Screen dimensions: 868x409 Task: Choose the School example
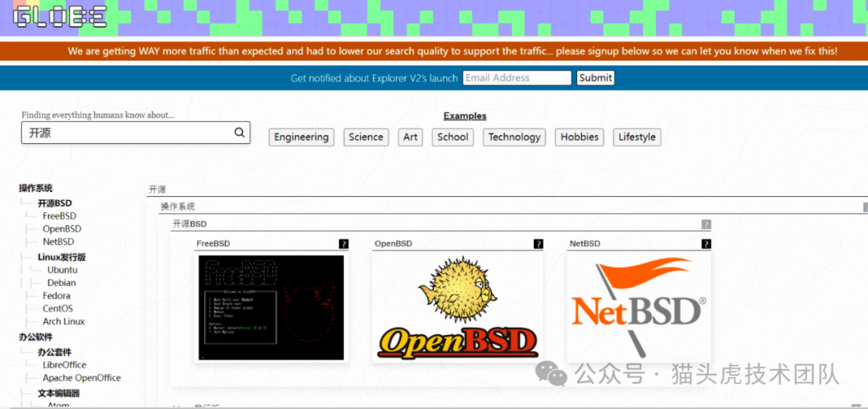coord(452,137)
